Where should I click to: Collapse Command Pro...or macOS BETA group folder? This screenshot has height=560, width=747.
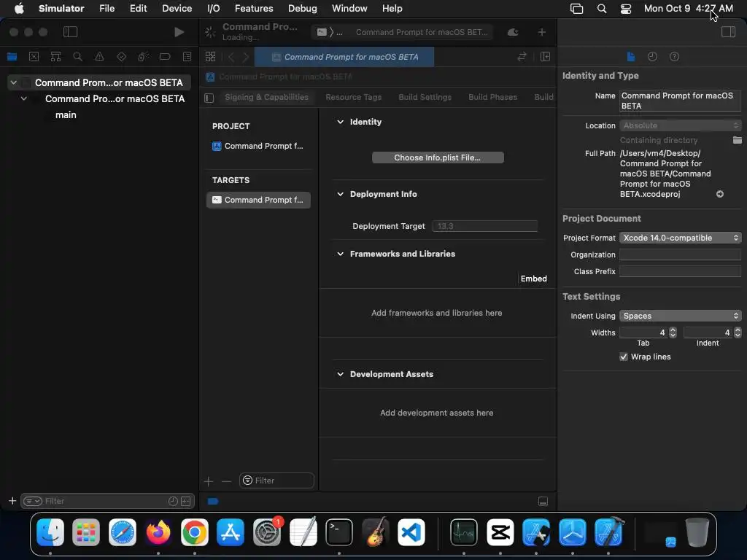[24, 98]
